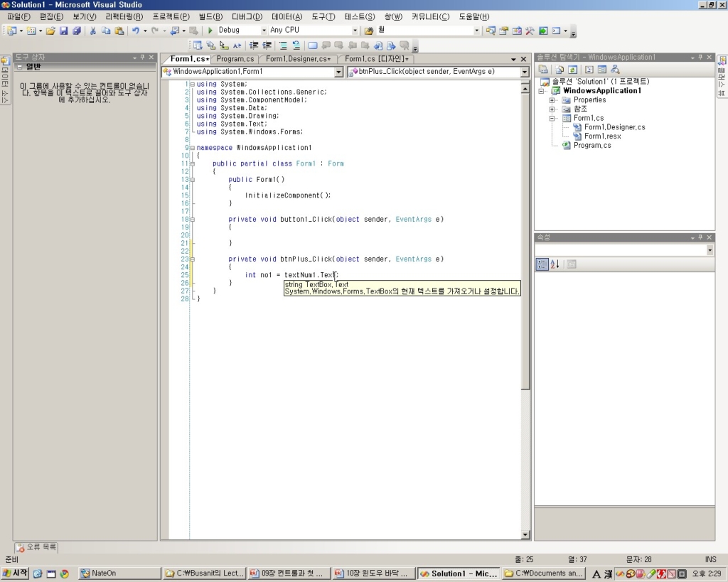Open the Debug configuration dropdown

[x=264, y=30]
